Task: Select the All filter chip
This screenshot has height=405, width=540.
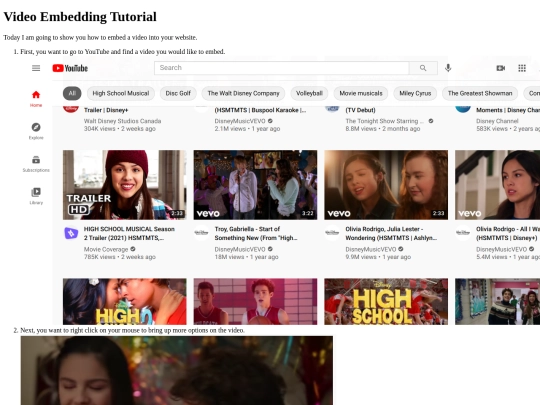Action: click(72, 93)
